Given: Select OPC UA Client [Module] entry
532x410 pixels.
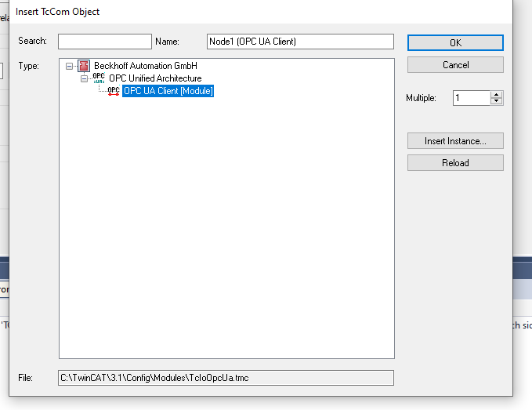Looking at the screenshot, I should [168, 91].
